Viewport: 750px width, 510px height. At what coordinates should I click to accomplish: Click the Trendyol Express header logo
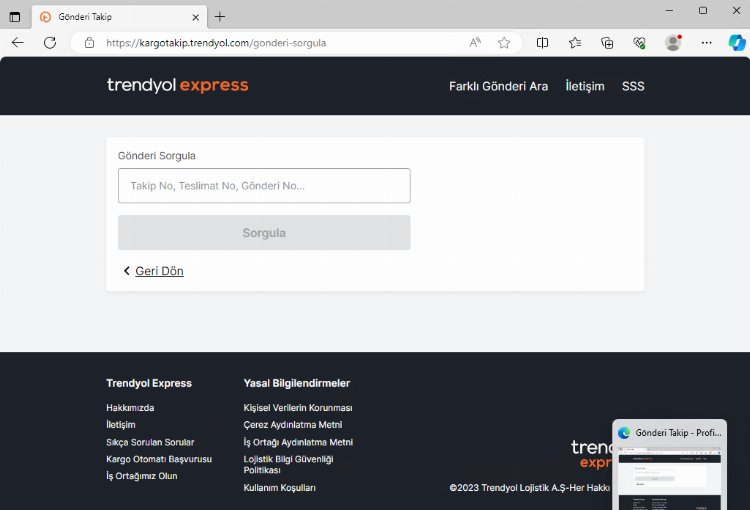tap(177, 85)
